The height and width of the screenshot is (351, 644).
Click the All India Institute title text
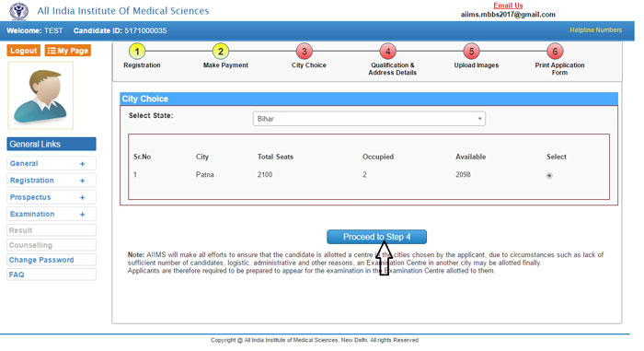point(122,11)
